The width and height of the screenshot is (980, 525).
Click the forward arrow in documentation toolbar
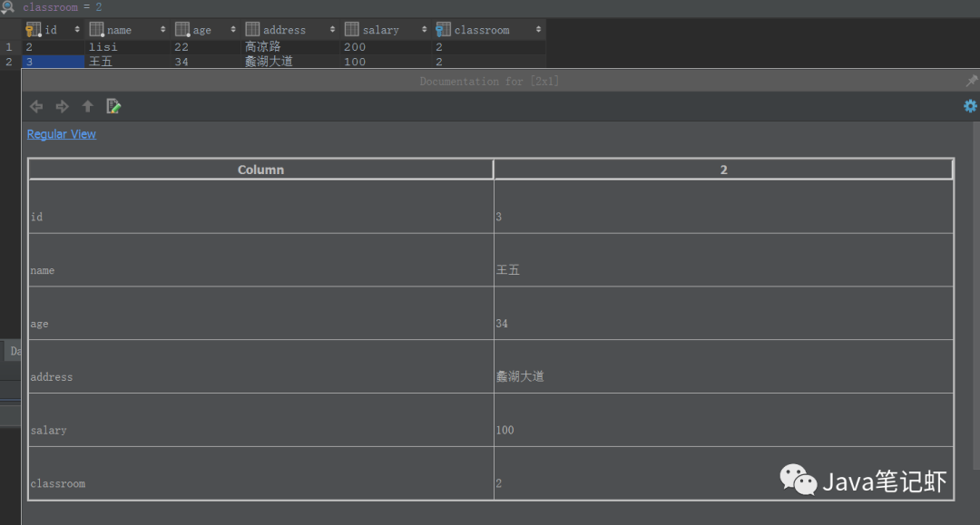pos(62,107)
